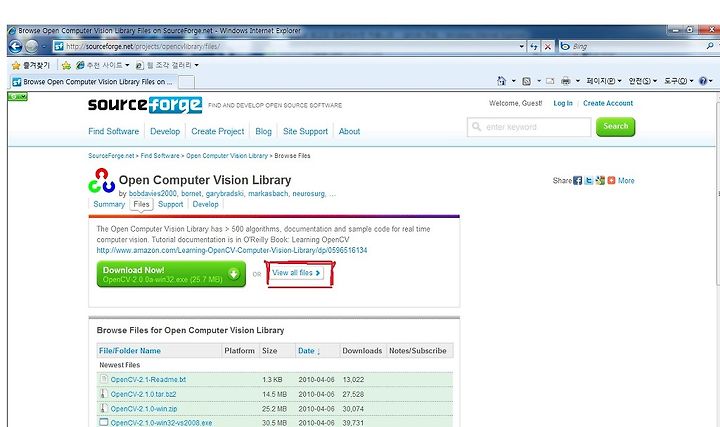Expand the feeds button dropdown arrow

[x=538, y=81]
